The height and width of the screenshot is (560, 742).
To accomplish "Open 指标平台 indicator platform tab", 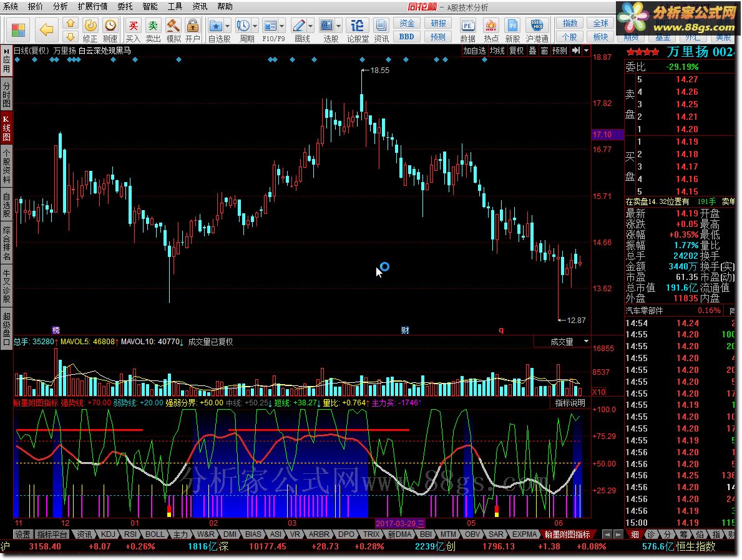I will pos(52,534).
